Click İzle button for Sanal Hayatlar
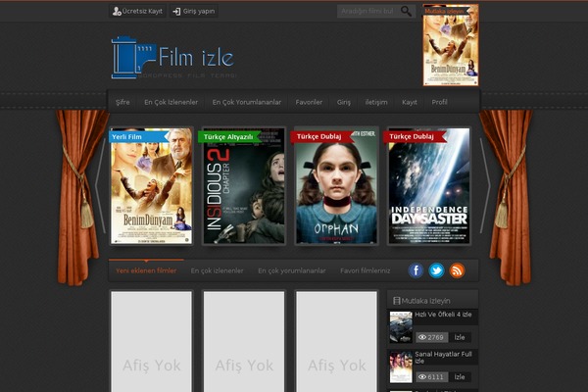This screenshot has width=588, height=392. point(460,377)
